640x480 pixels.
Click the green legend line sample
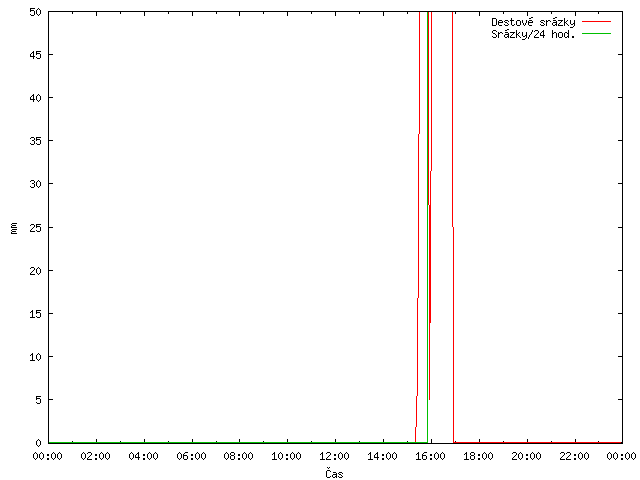pyautogui.click(x=596, y=33)
